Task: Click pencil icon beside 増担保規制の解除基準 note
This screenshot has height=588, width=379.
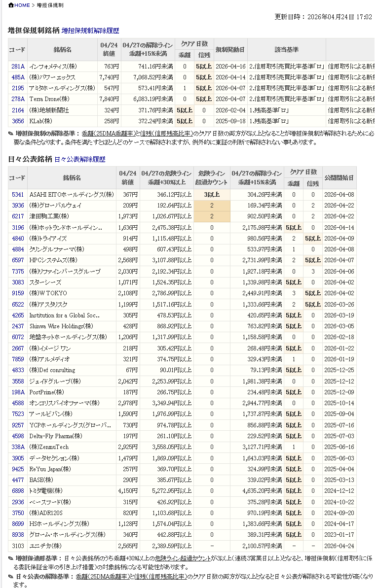Action: 11,134
